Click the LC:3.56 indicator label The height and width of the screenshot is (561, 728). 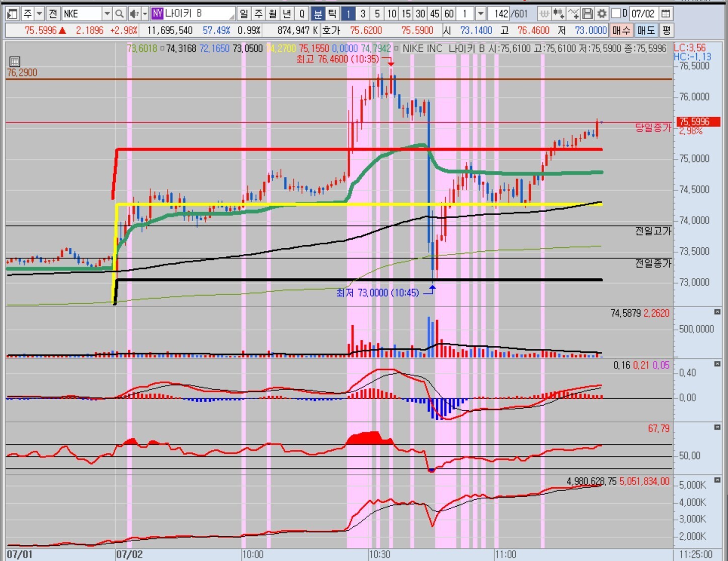click(x=690, y=48)
